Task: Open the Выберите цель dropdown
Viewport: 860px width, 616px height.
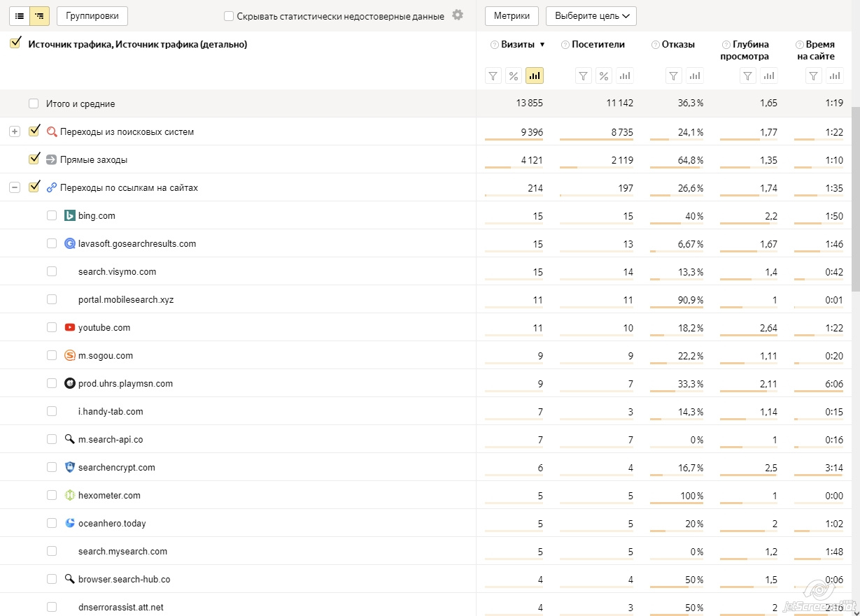Action: (591, 15)
